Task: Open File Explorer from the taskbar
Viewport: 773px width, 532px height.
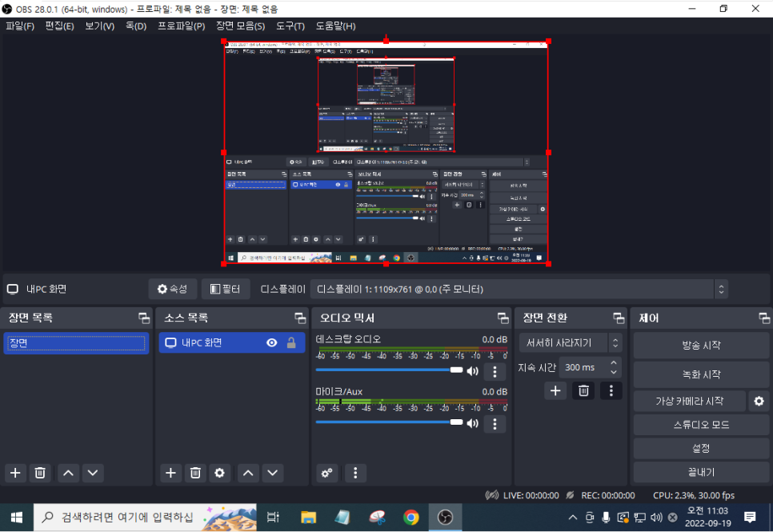Action: click(309, 518)
